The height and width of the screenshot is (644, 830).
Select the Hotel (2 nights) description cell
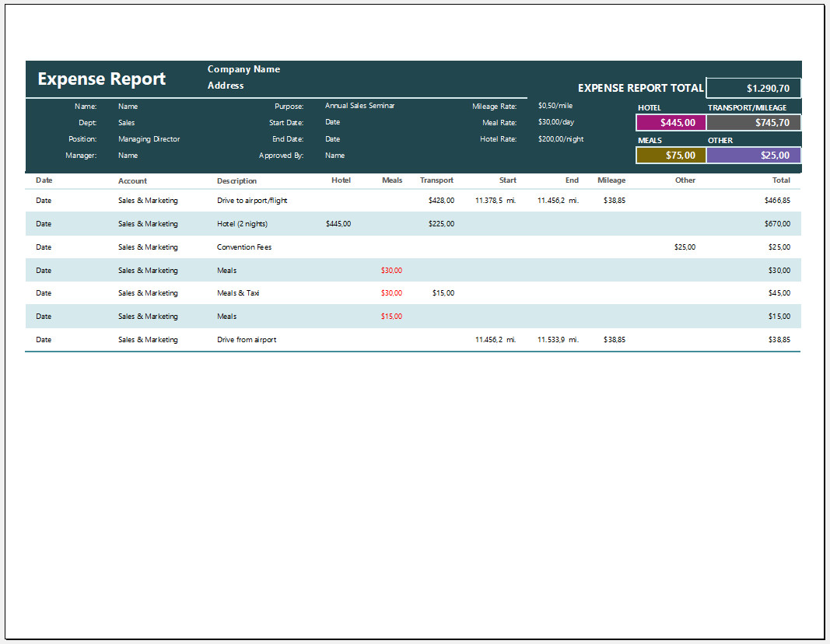pos(242,224)
